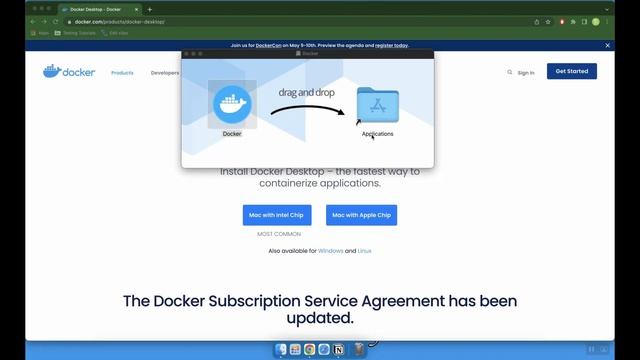Open Finder from the Dock
Viewport: 640px width, 360px height.
pyautogui.click(x=281, y=349)
